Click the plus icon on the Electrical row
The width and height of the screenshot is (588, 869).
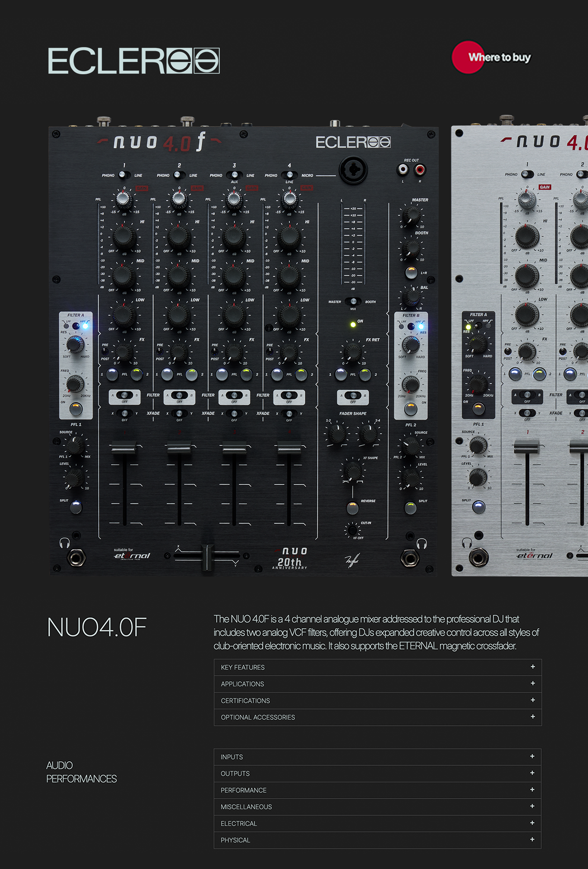coord(532,823)
